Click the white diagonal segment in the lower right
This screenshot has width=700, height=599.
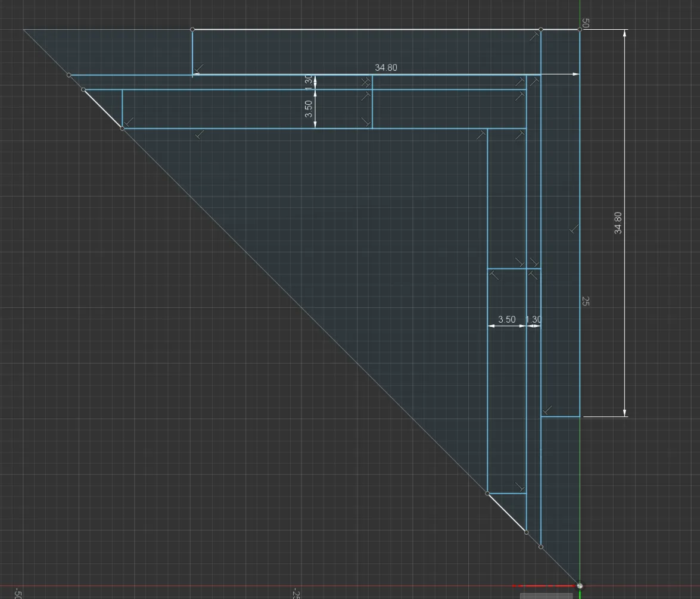coord(507,513)
